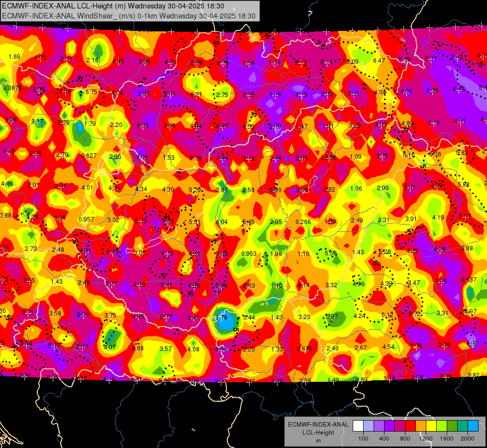Click the WindShear 0-1km header line

click(128, 16)
